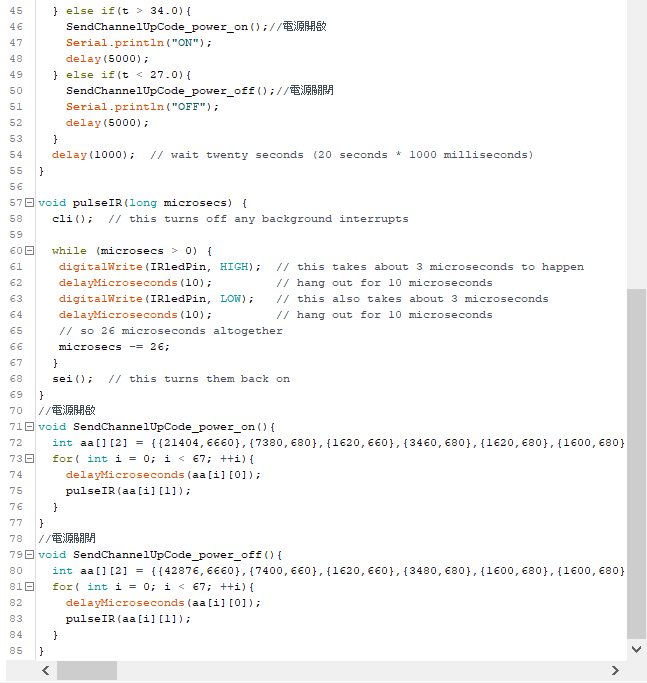Collapse the for loop fold on line 81

pos(29,587)
